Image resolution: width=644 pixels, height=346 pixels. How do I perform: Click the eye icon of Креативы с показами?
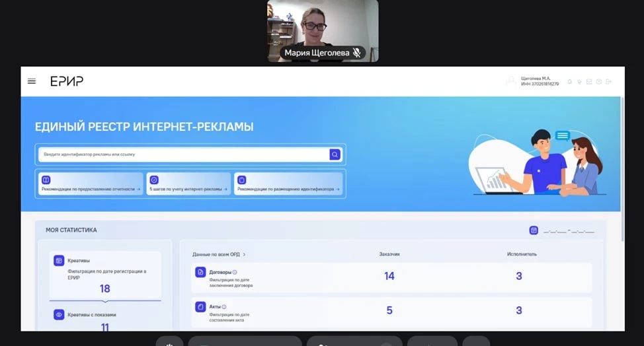pyautogui.click(x=59, y=314)
